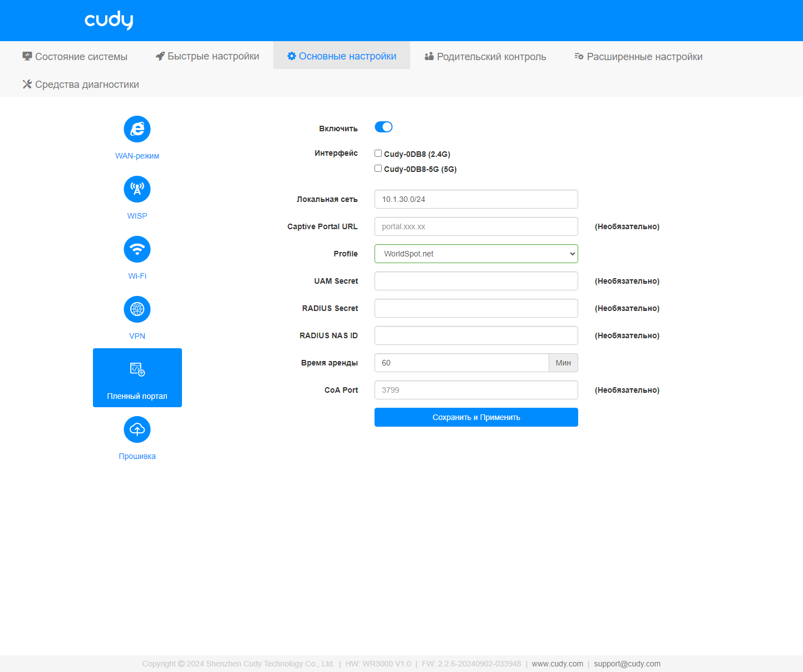This screenshot has width=803, height=672.
Task: Click the WAN-режим text label
Action: click(x=137, y=156)
